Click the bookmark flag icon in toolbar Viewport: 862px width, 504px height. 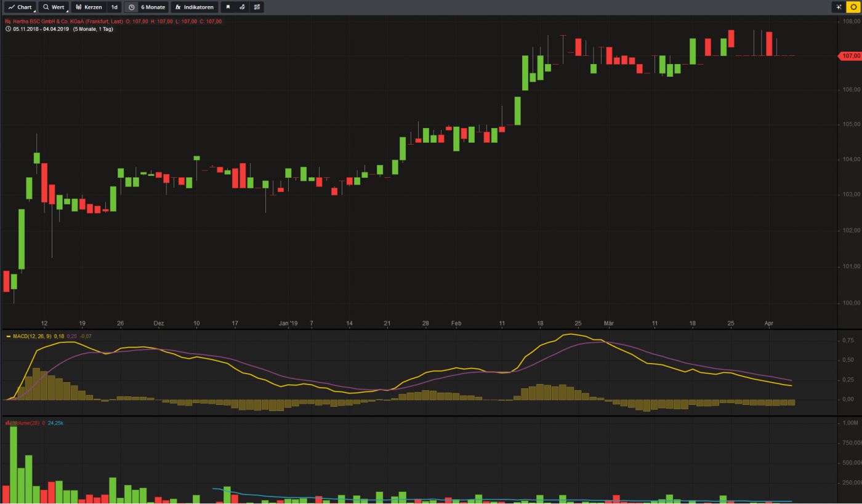coord(228,7)
